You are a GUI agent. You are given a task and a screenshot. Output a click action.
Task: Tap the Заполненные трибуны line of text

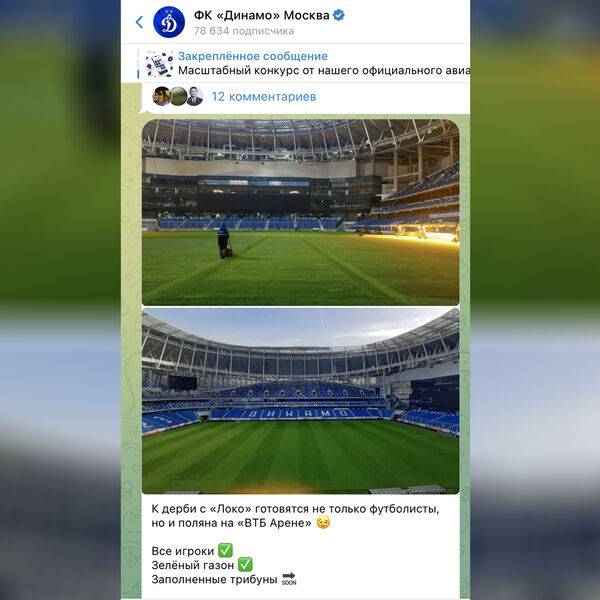(x=214, y=579)
